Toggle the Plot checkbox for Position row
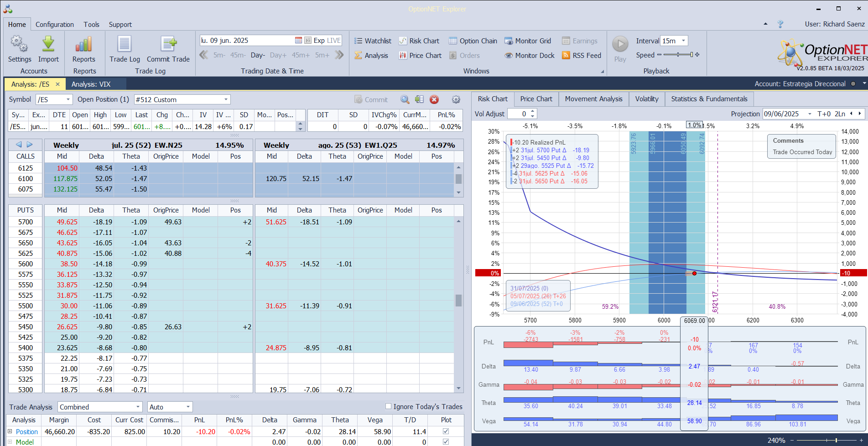The image size is (868, 446). coord(446,431)
